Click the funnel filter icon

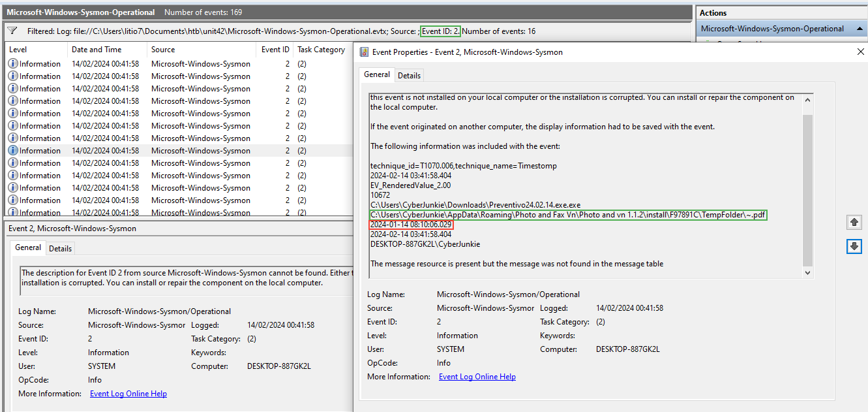pos(12,31)
